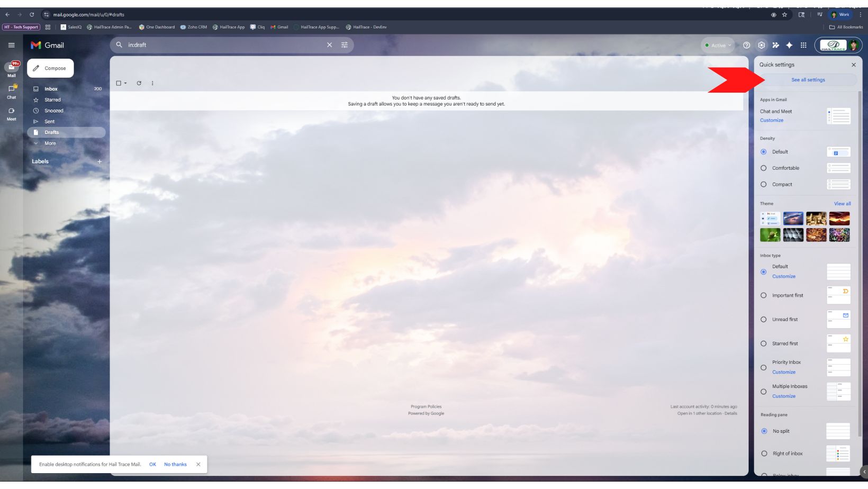The height and width of the screenshot is (489, 868).
Task: Open the One Dashboard bookmark
Action: pyautogui.click(x=157, y=27)
